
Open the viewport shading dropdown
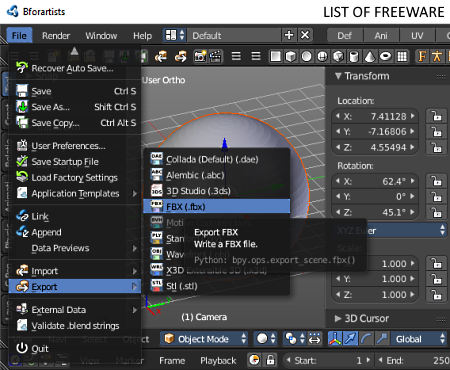[266, 339]
